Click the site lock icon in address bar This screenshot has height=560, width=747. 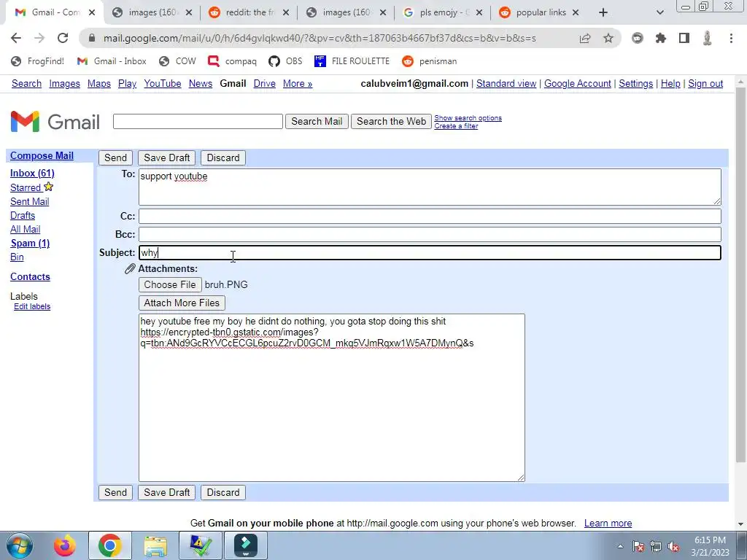point(92,38)
